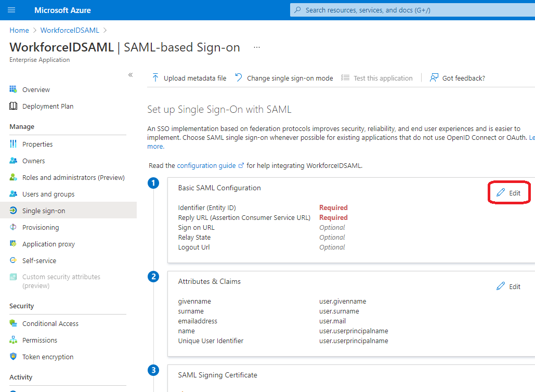Image resolution: width=535 pixels, height=392 pixels.
Task: Open the Azure portal hamburger menu
Action: pyautogui.click(x=11, y=10)
